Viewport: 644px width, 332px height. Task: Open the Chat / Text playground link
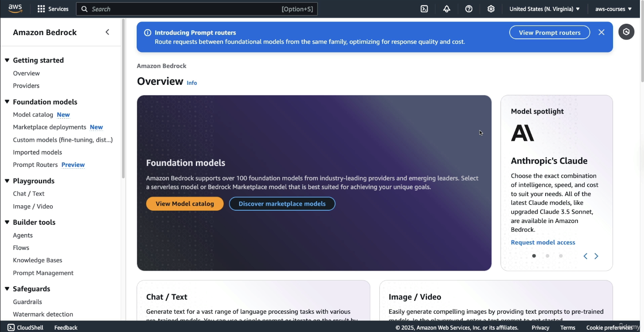click(29, 194)
